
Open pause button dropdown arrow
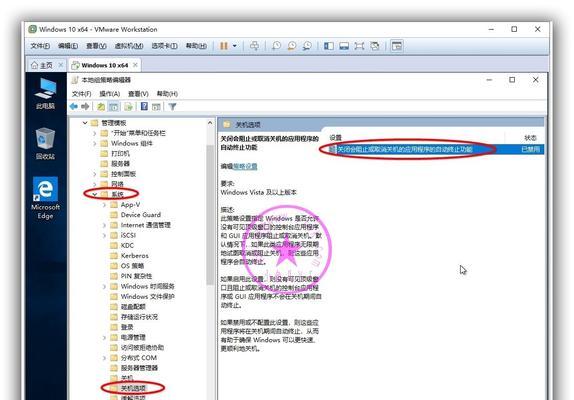coord(235,46)
